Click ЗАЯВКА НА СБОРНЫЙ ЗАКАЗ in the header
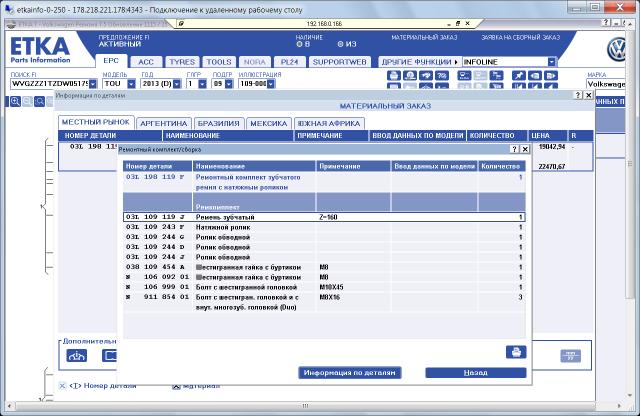The image size is (640, 416). click(520, 38)
